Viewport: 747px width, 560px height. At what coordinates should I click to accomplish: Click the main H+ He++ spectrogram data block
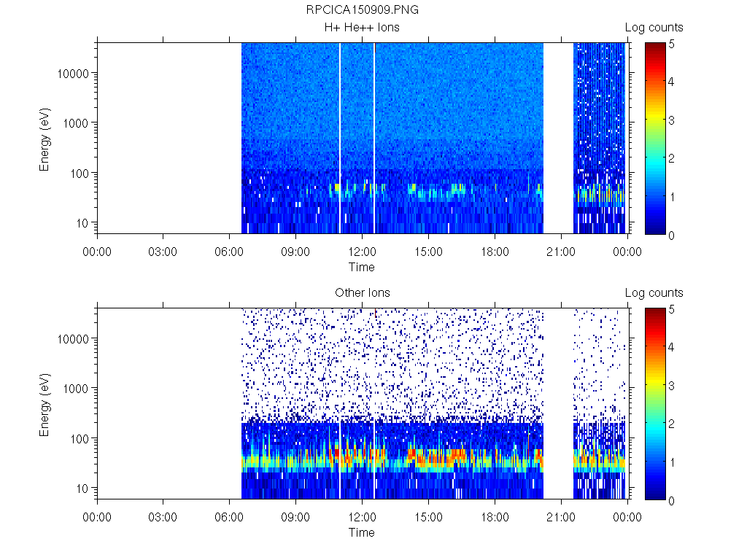click(392, 138)
